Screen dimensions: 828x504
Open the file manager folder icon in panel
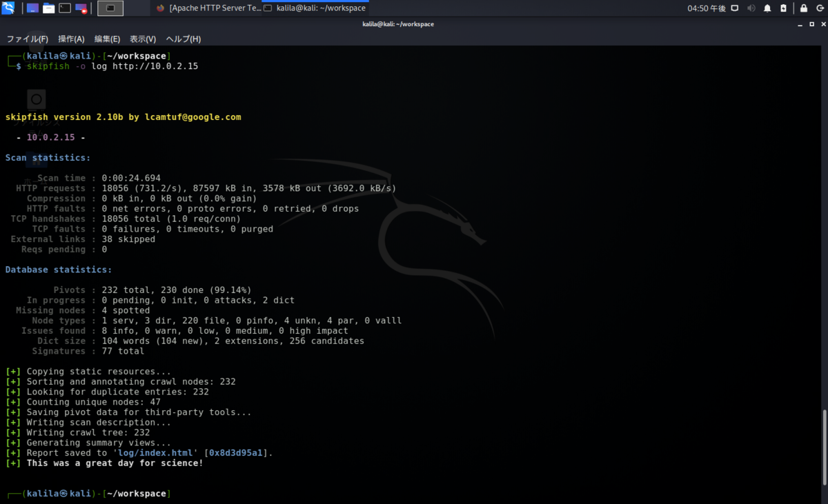coord(49,8)
